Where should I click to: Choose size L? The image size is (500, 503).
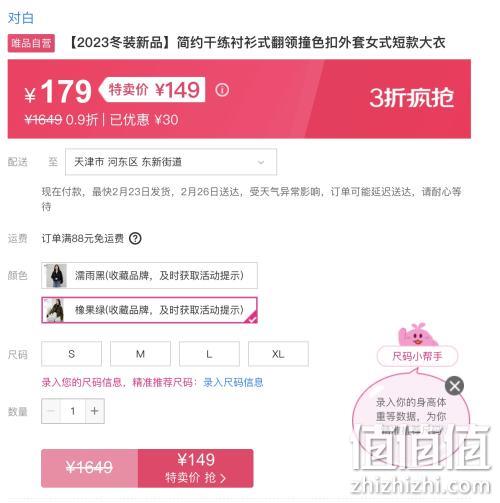tap(209, 354)
